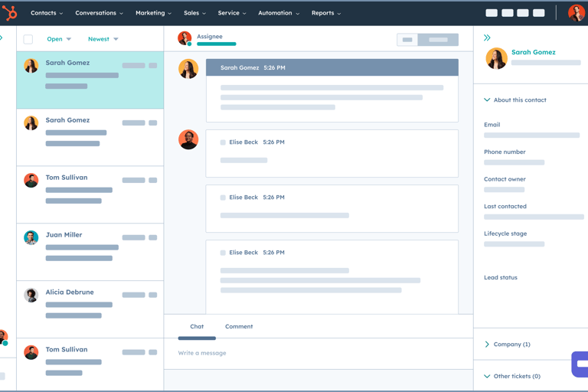
Task: Open the Conversations menu
Action: (99, 13)
